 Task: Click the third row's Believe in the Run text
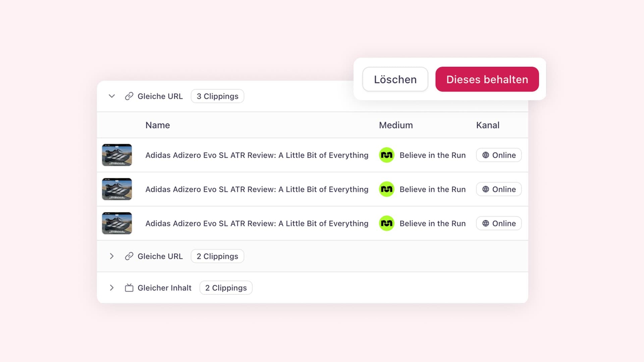pyautogui.click(x=433, y=224)
